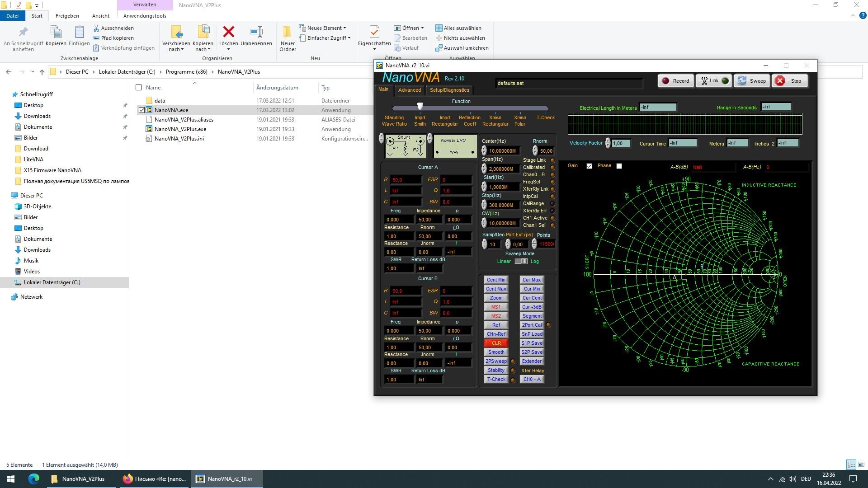This screenshot has height=488, width=868.
Task: Switch to the Freigeben ribbon tab
Action: click(x=67, y=16)
